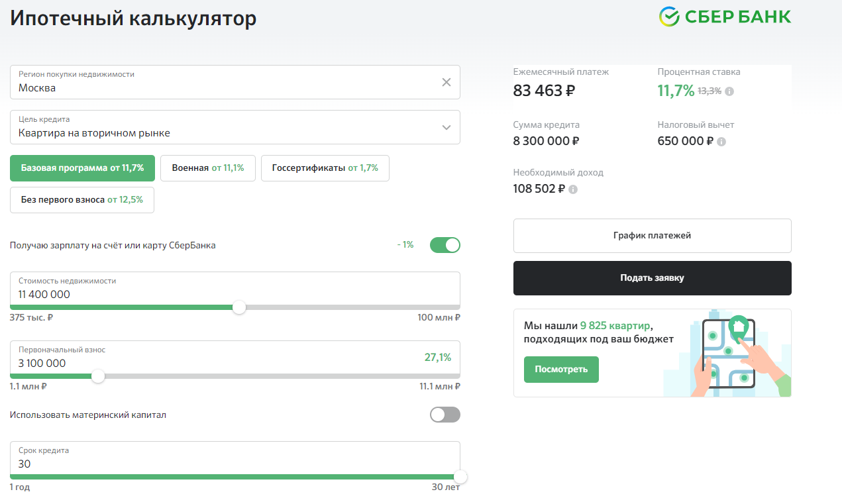Select Базовая программа от 11,7%
The image size is (842, 504).
82,168
